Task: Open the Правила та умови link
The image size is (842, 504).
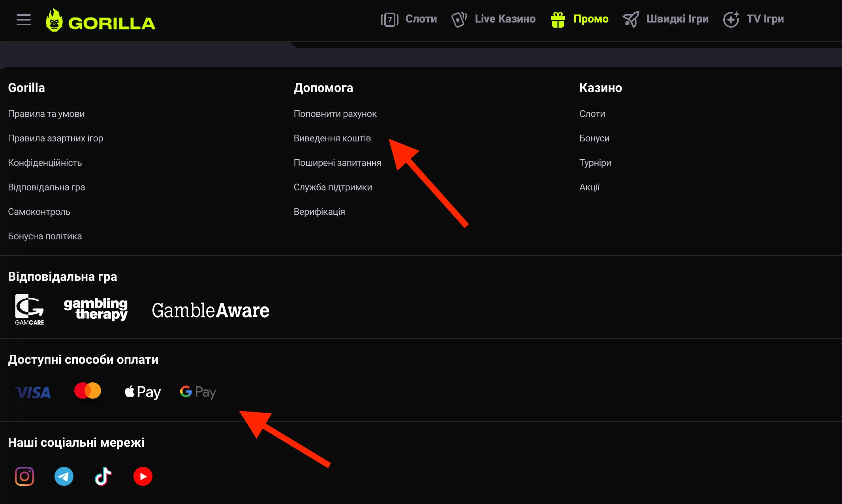Action: [x=46, y=114]
